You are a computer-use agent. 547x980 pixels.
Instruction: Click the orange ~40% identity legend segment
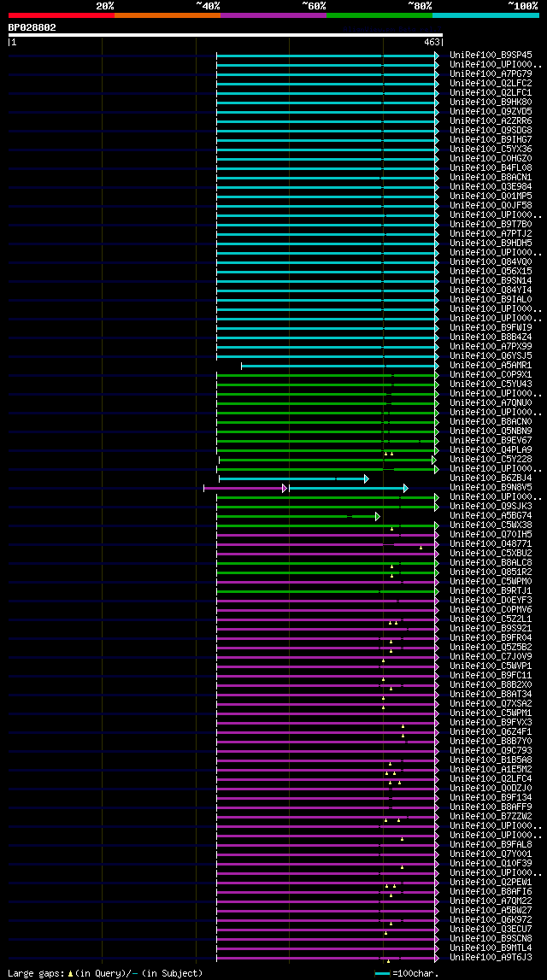(168, 15)
